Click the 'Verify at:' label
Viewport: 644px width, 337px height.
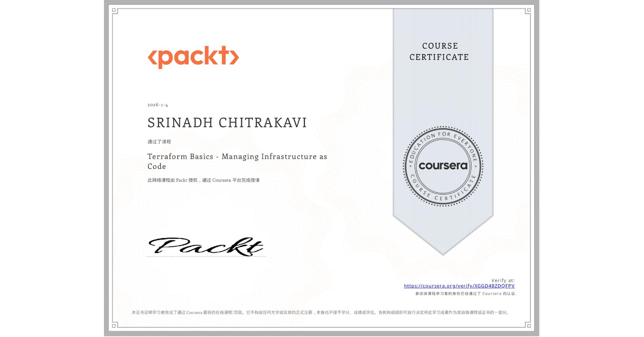tap(503, 280)
